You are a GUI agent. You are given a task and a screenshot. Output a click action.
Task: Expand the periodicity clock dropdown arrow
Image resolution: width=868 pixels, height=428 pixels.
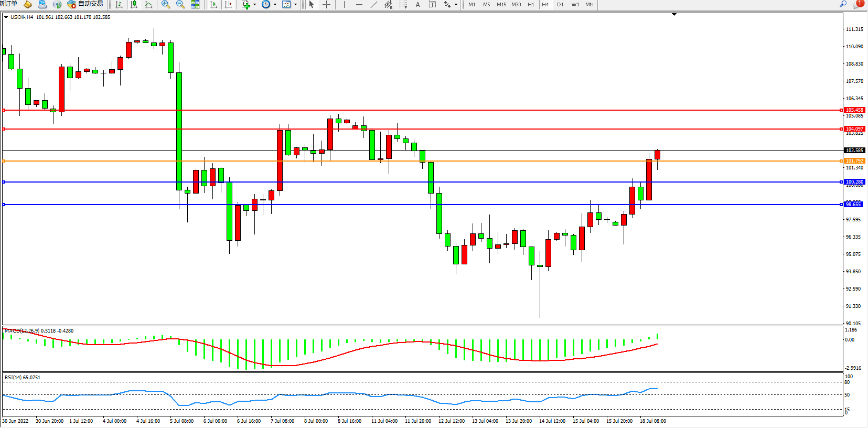click(x=275, y=5)
